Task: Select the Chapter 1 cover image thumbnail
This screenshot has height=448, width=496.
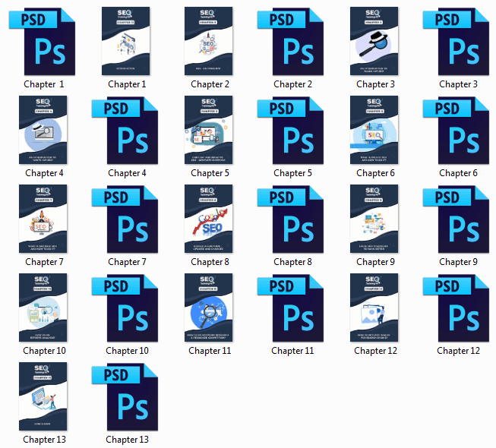Action: coord(127,40)
